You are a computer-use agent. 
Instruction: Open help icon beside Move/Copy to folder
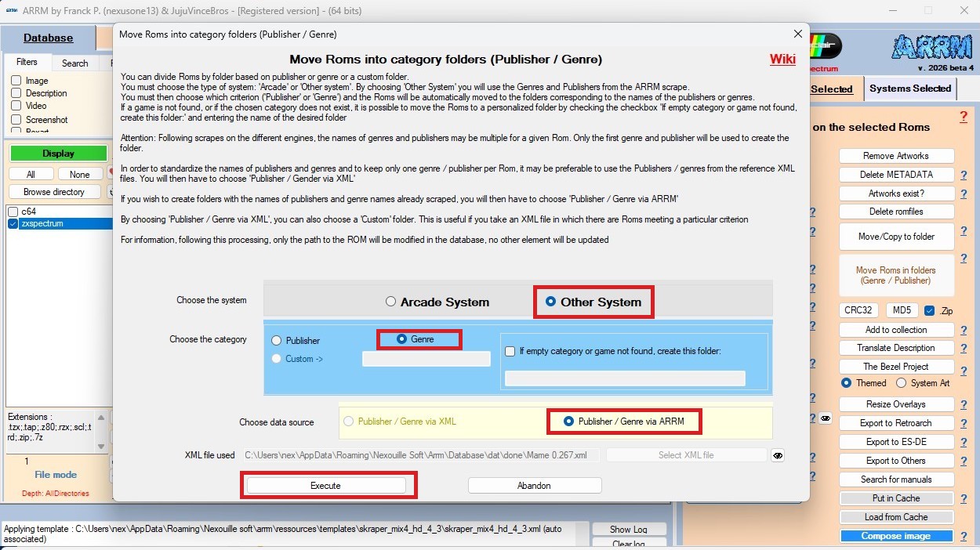964,237
